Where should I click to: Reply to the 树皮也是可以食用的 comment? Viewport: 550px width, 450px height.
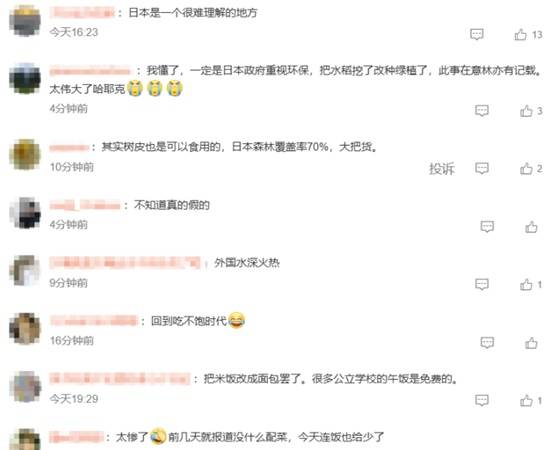tap(482, 169)
